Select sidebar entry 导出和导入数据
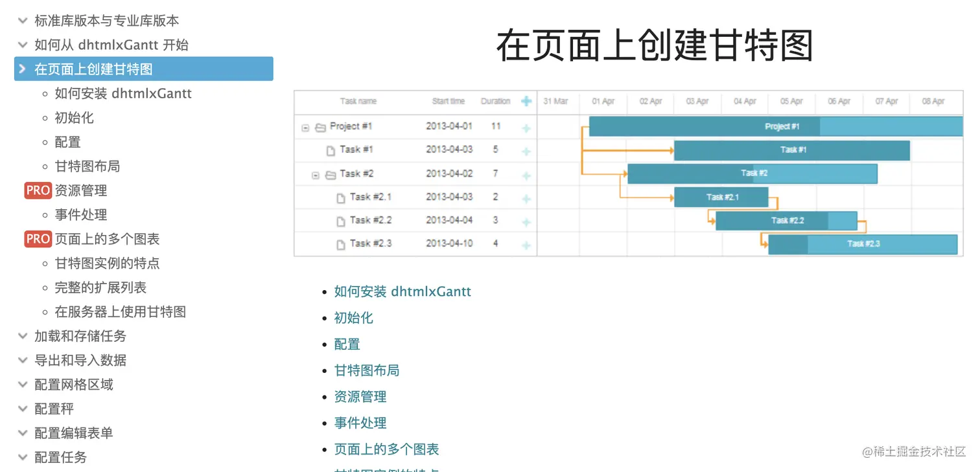Screen dimensions: 980x472 click(x=80, y=360)
